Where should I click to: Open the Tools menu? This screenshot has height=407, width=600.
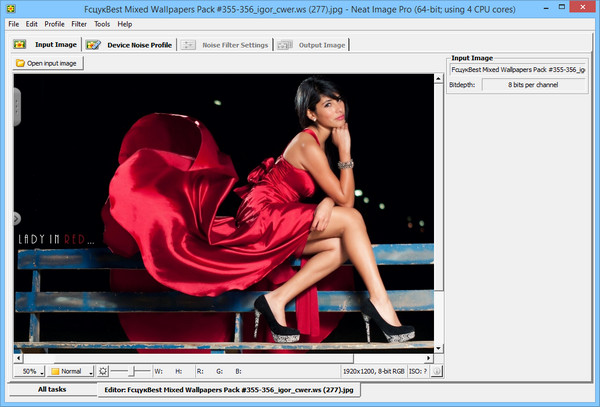pos(102,23)
